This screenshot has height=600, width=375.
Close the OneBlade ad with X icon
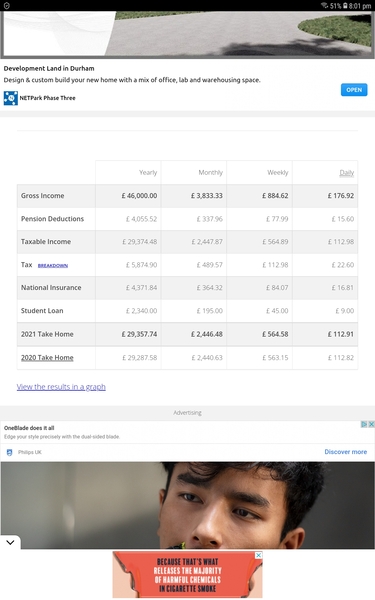pos(371,424)
